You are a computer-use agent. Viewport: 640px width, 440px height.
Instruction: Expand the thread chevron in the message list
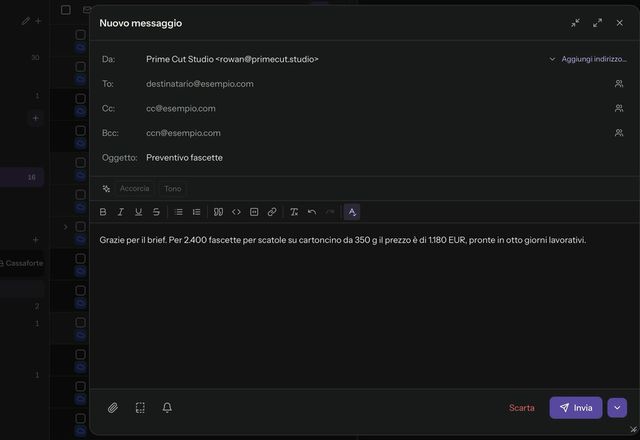(65, 227)
